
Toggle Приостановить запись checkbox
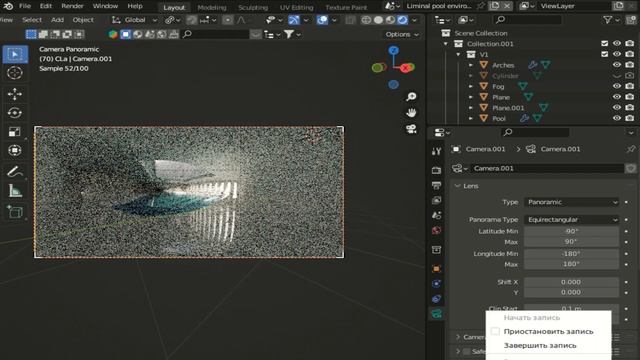(495, 331)
